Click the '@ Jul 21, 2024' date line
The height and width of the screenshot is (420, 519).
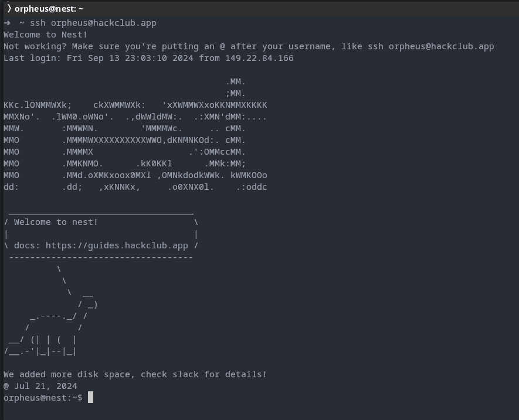click(40, 386)
